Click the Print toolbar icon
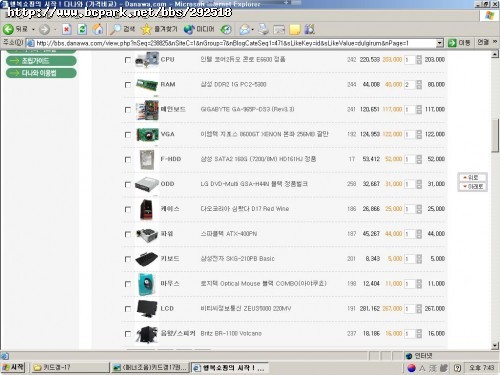 click(264, 29)
